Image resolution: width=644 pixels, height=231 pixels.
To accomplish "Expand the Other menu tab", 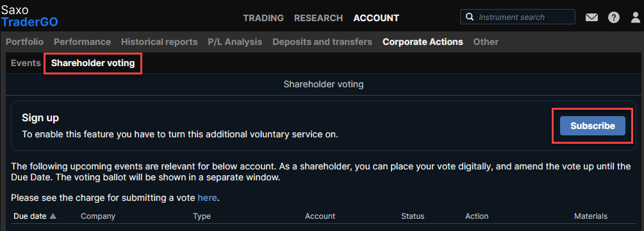I will [486, 42].
